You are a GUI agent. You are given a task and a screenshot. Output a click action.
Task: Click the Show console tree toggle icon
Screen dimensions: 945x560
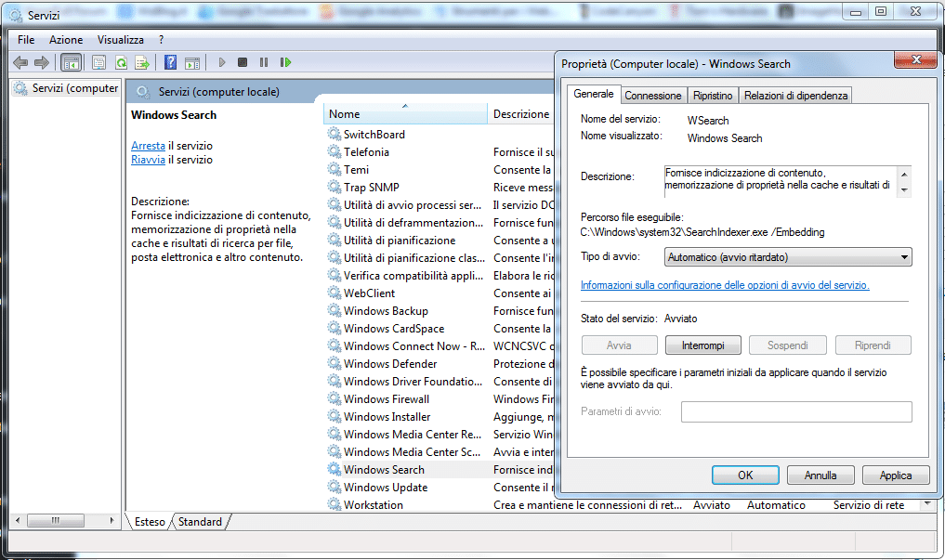(x=71, y=62)
